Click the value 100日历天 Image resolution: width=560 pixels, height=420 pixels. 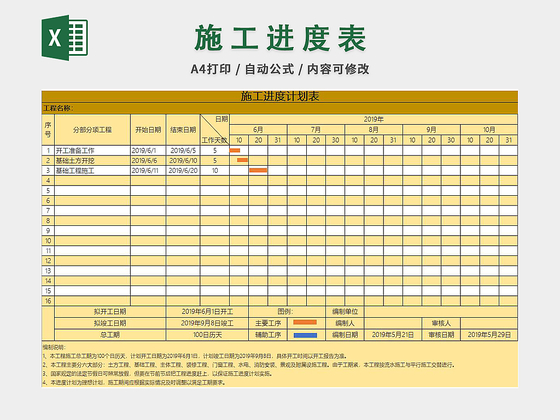(x=207, y=335)
